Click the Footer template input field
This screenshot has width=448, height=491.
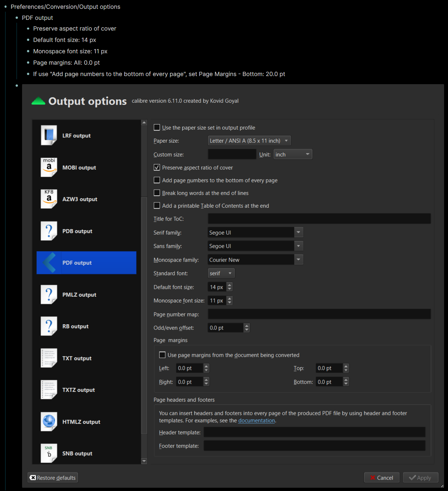click(x=314, y=446)
